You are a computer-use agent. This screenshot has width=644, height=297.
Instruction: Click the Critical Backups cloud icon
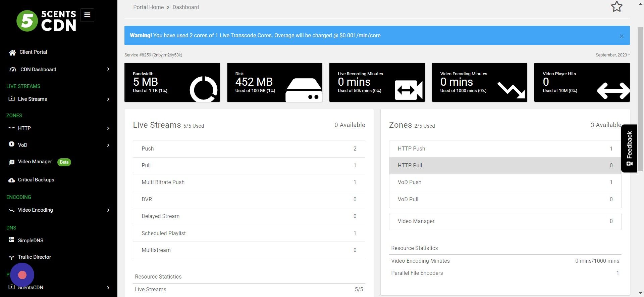point(11,180)
